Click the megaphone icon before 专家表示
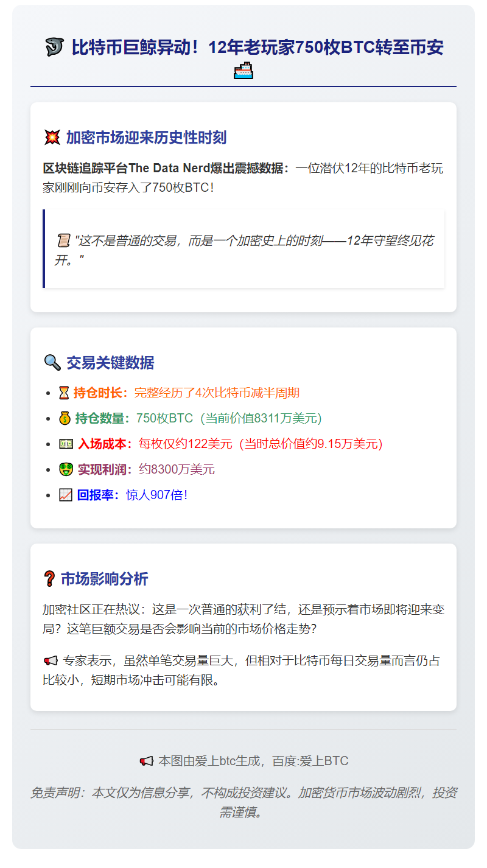The height and width of the screenshot is (868, 487). click(51, 660)
